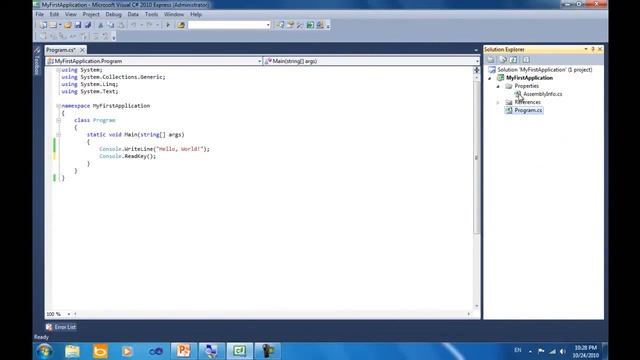Image resolution: width=640 pixels, height=360 pixels.
Task: Click Show All Files in Solution Explorer
Action: point(502,60)
